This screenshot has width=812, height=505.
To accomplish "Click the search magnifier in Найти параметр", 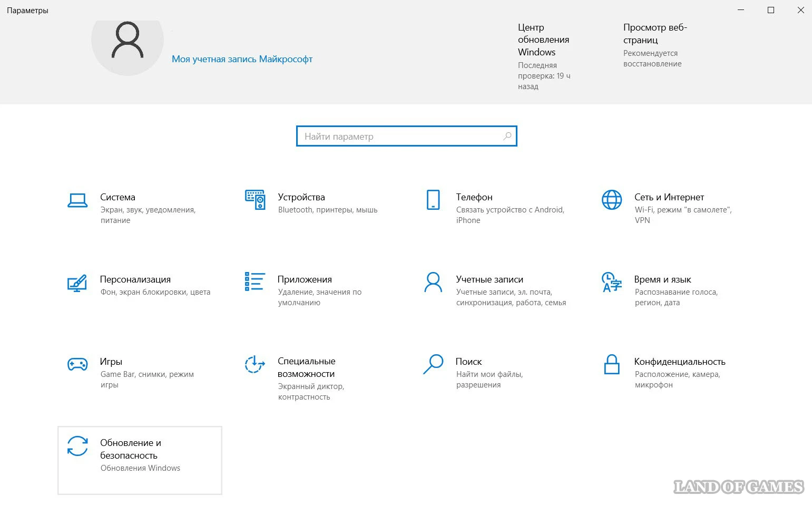I will 507,136.
